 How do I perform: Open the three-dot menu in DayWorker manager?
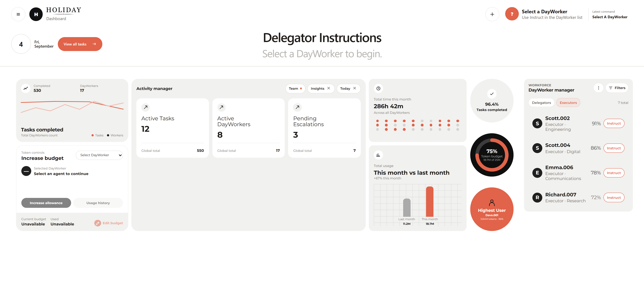(x=598, y=88)
